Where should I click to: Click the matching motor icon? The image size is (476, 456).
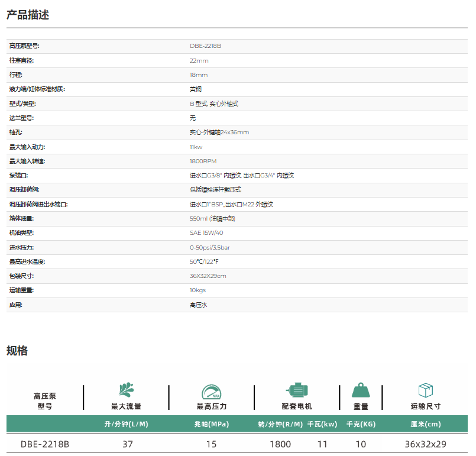tap(296, 390)
